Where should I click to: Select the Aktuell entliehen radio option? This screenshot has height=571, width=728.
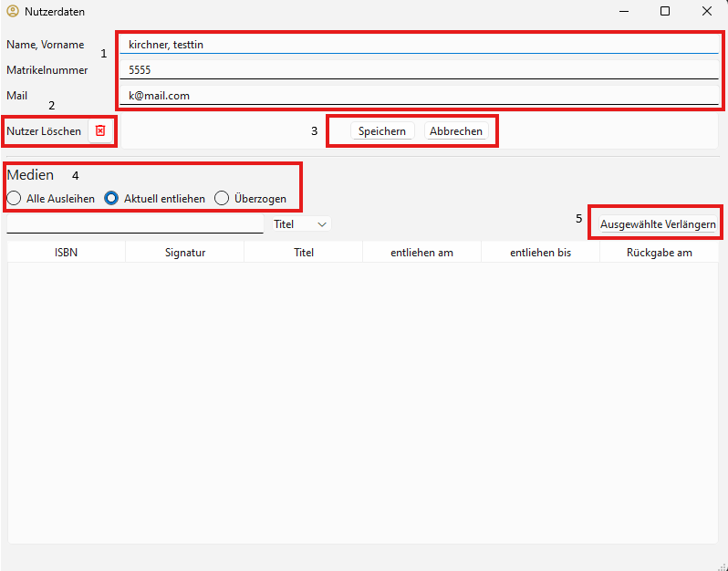[112, 199]
